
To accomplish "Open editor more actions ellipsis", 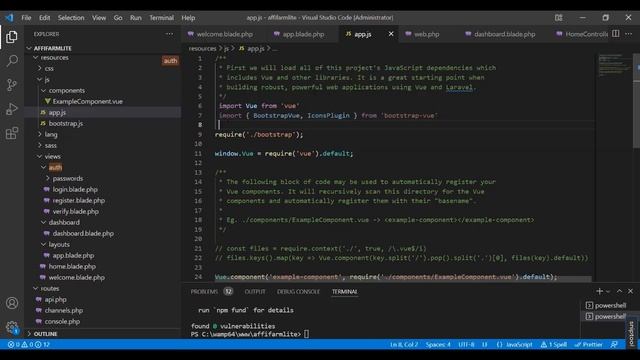I will pos(629,34).
